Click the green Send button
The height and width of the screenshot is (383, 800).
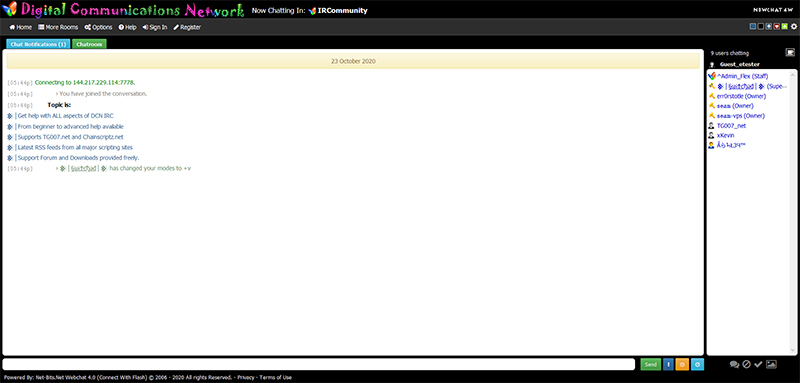click(651, 364)
